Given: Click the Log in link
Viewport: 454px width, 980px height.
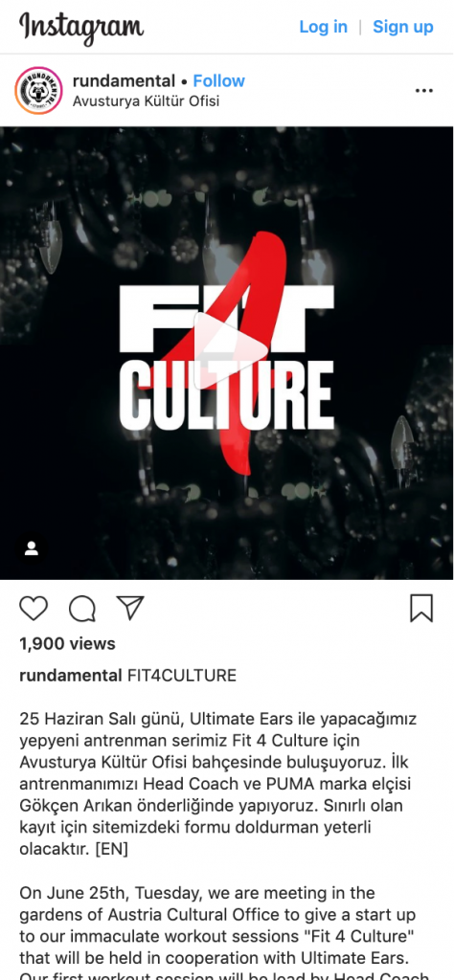Looking at the screenshot, I should coord(324,27).
